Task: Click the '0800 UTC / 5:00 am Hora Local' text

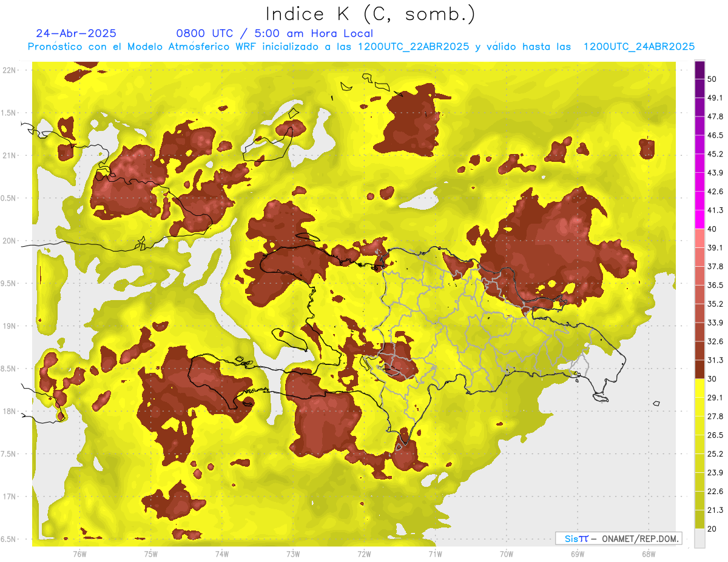Action: [275, 33]
